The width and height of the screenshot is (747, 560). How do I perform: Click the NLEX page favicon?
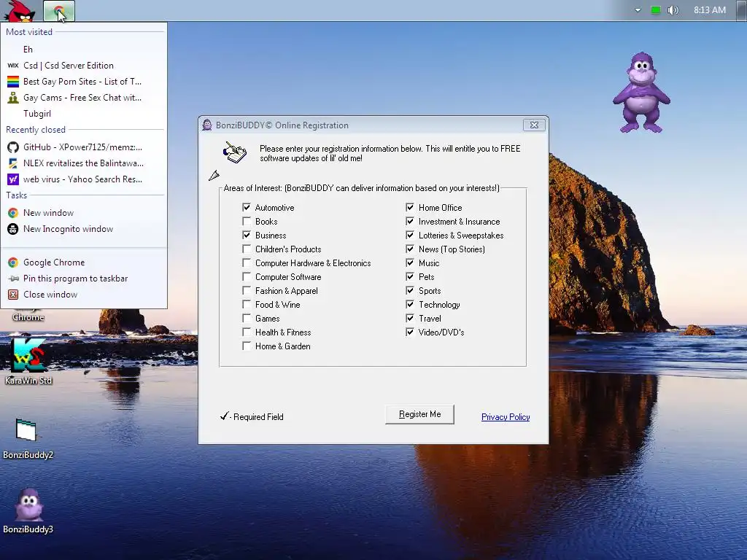[x=13, y=163]
